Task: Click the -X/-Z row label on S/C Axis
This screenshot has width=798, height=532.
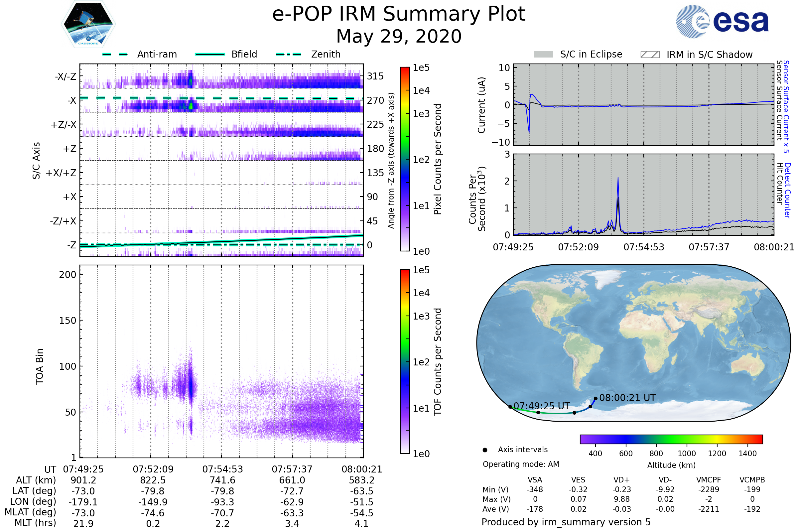Action: [66, 76]
